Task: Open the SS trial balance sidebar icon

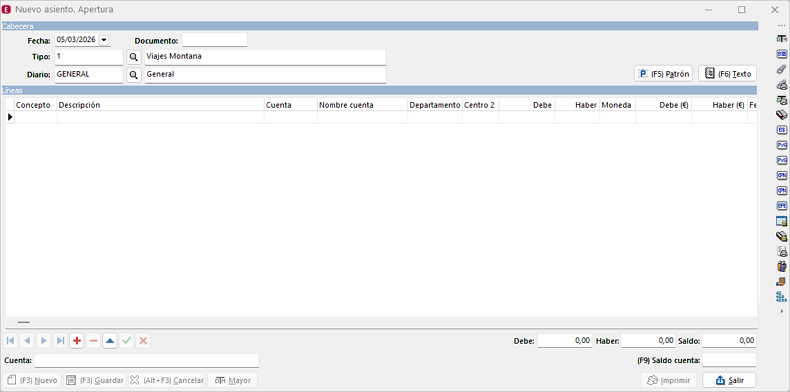Action: tap(781, 53)
